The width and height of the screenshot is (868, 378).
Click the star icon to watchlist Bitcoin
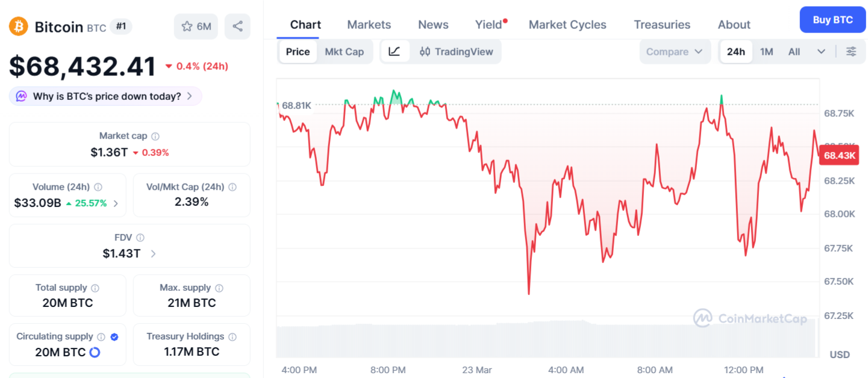(x=188, y=26)
